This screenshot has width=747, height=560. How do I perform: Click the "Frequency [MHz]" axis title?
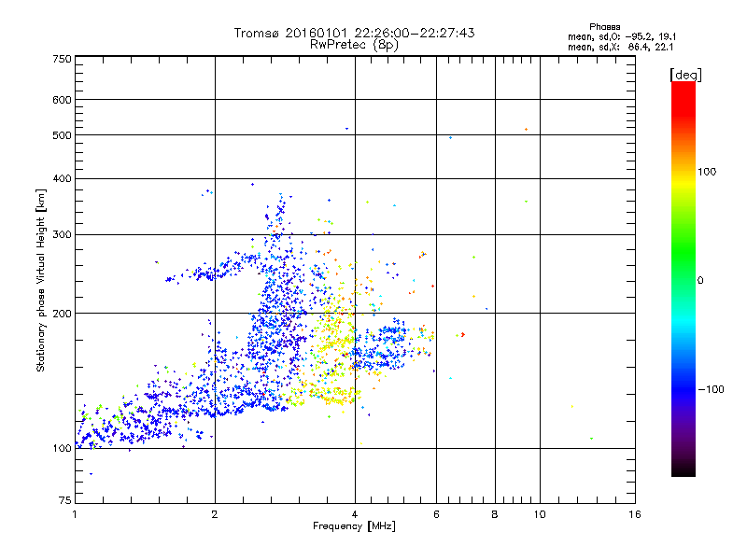click(354, 526)
